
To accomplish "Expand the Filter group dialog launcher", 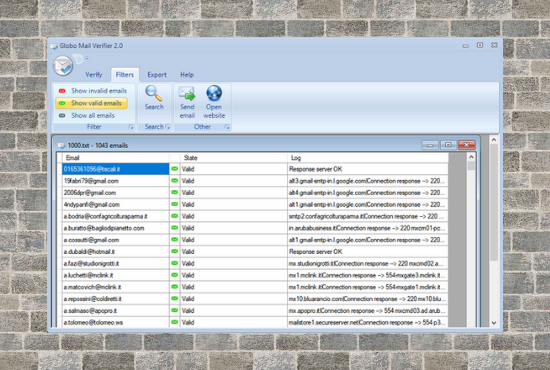I will [131, 127].
